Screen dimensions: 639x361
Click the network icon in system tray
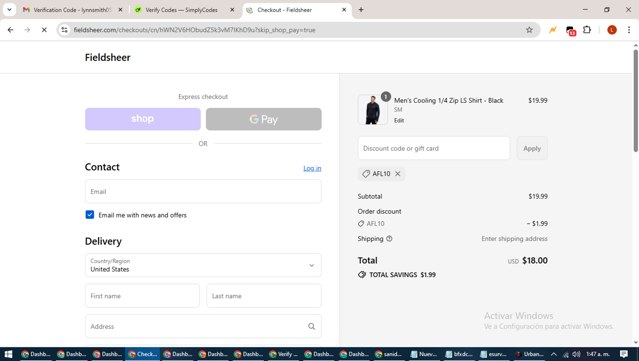pos(565,354)
